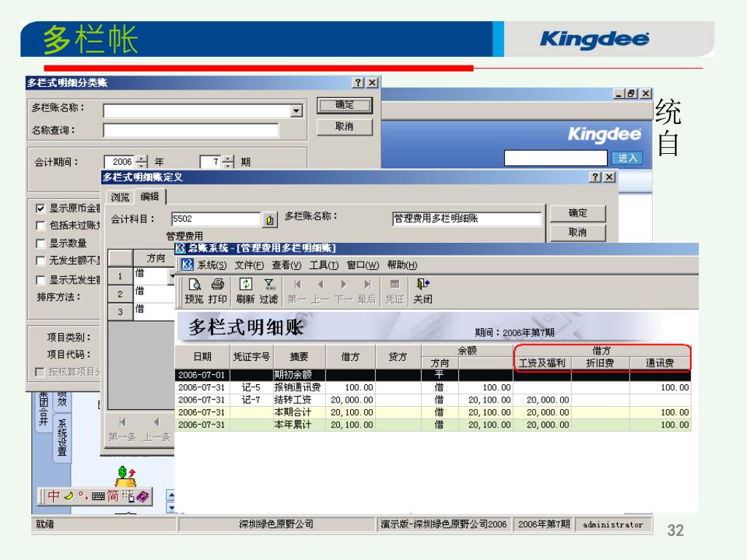Click the 折旧费 column header
This screenshot has width=747, height=560.
coord(600,363)
